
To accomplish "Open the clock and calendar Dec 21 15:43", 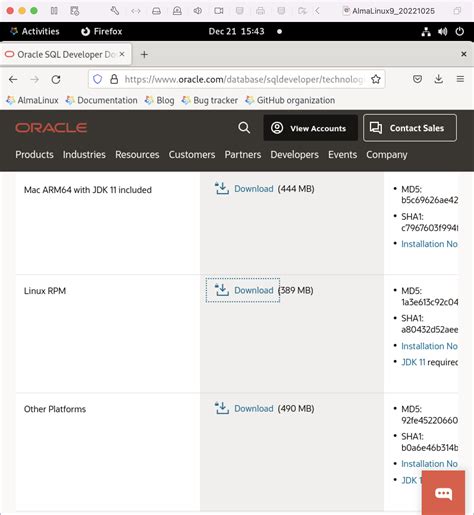I will [236, 31].
